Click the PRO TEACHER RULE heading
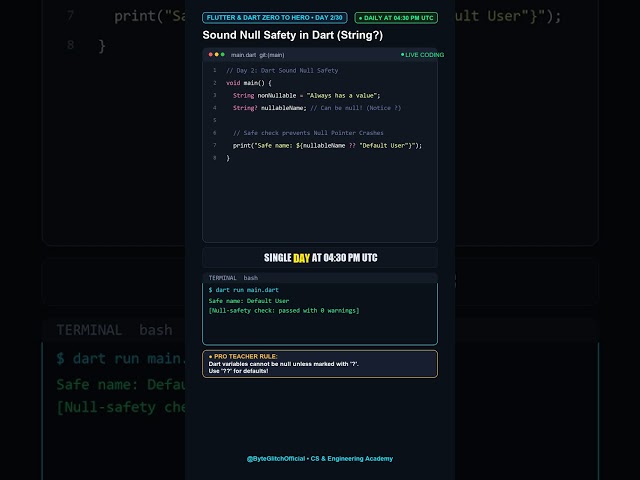Viewport: 640px width, 480px height. 243,356
